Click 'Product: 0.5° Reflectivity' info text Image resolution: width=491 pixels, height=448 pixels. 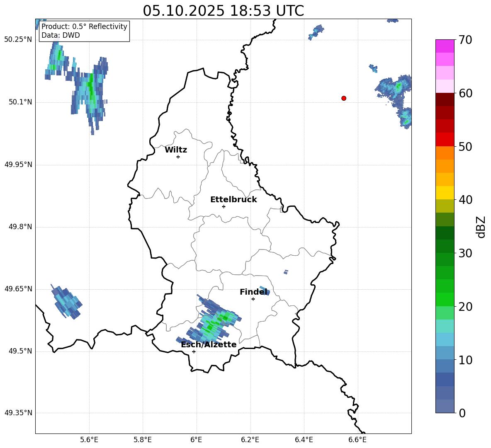tap(84, 26)
